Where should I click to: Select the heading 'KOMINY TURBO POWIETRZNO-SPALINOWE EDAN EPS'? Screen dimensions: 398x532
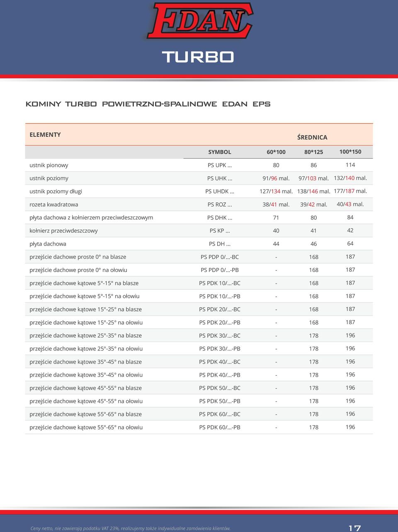148,104
